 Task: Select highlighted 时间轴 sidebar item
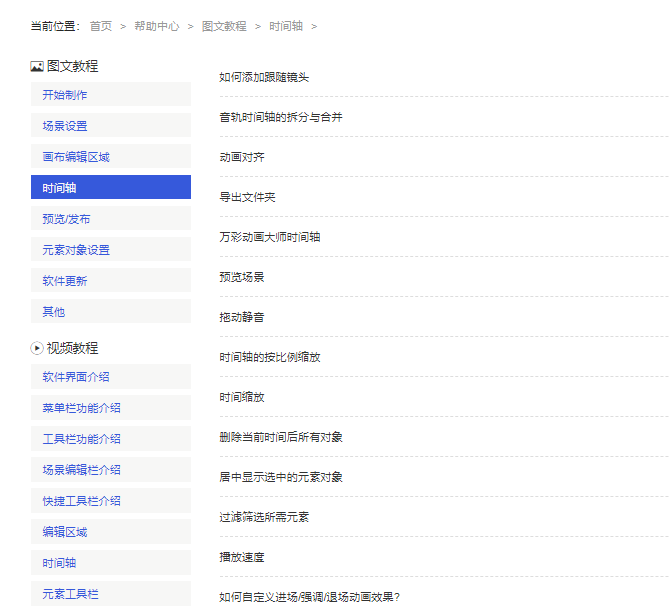click(111, 187)
